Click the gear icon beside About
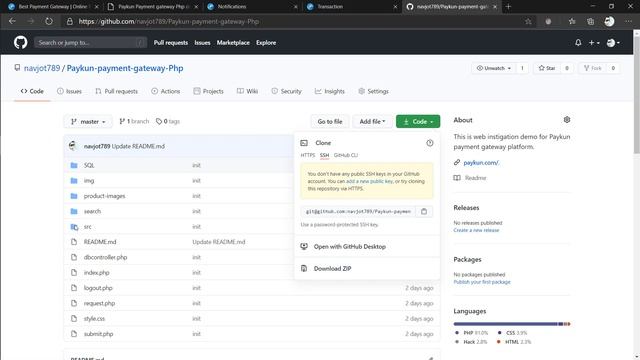Screen dimensions: 640x360 click(567, 120)
